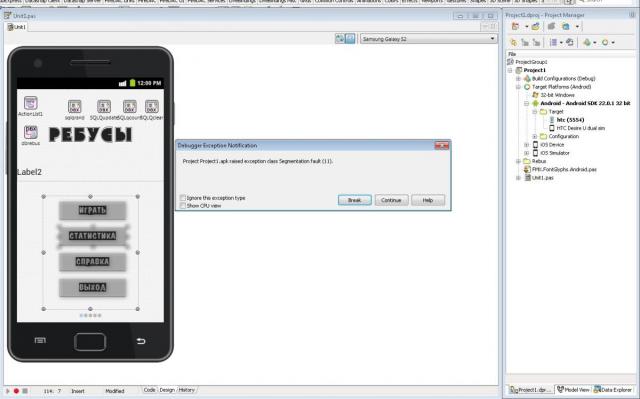
Task: Collapse the Android SDK 22.0.1 node
Action: click(x=527, y=103)
